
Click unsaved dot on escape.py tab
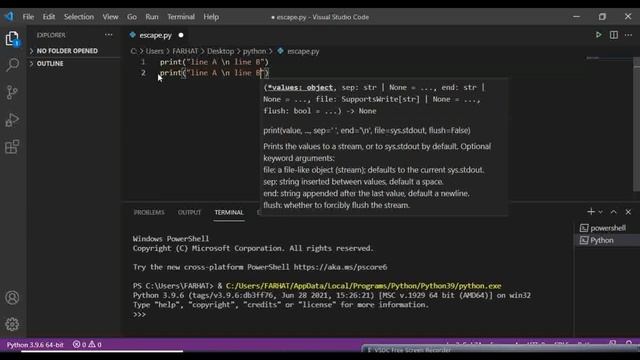point(181,36)
